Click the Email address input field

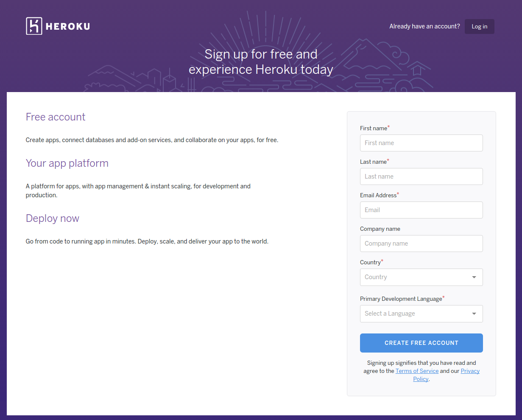(421, 210)
